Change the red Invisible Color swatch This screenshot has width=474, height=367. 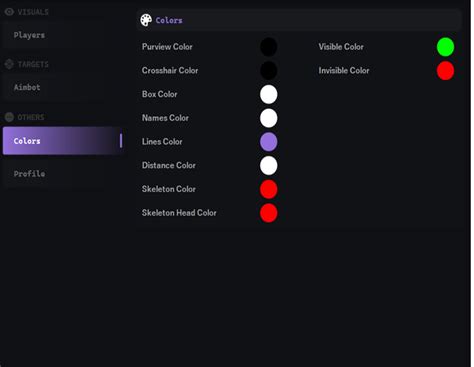pyautogui.click(x=445, y=70)
